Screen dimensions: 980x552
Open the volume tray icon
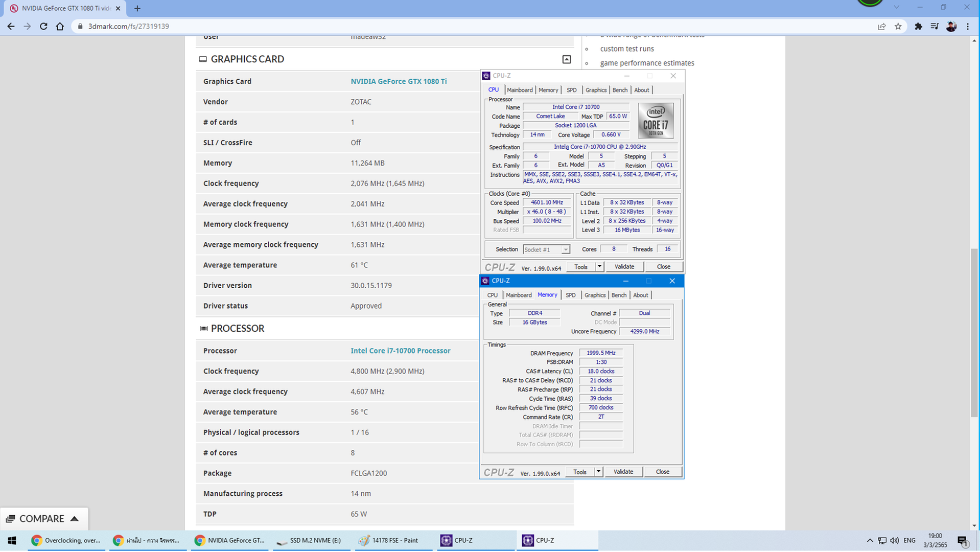pyautogui.click(x=894, y=541)
